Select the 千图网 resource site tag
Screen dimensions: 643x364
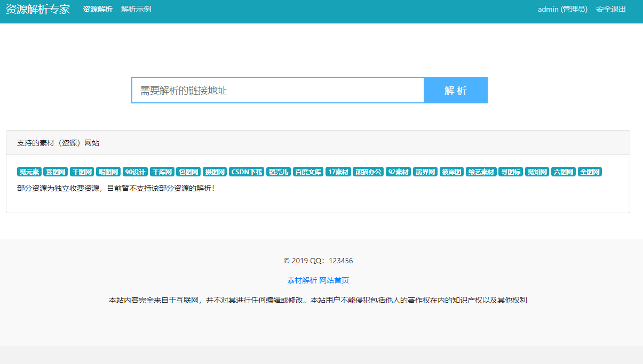[83, 172]
